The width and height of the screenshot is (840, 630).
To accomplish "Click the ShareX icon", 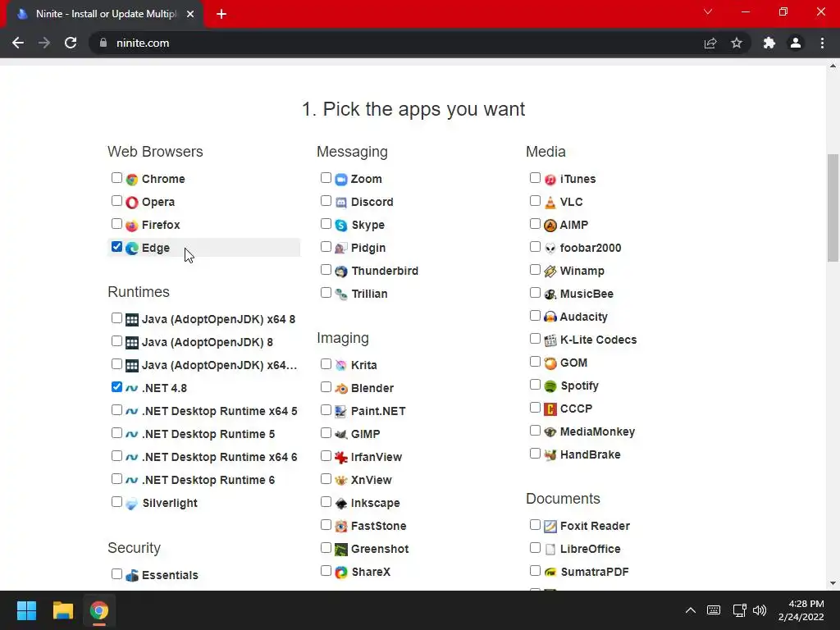I will [x=341, y=572].
